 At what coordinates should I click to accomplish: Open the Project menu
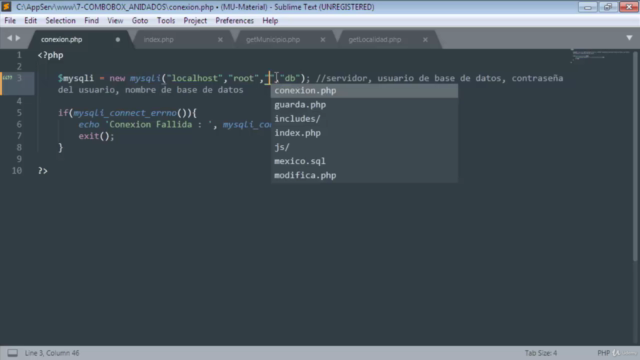pyautogui.click(x=195, y=20)
